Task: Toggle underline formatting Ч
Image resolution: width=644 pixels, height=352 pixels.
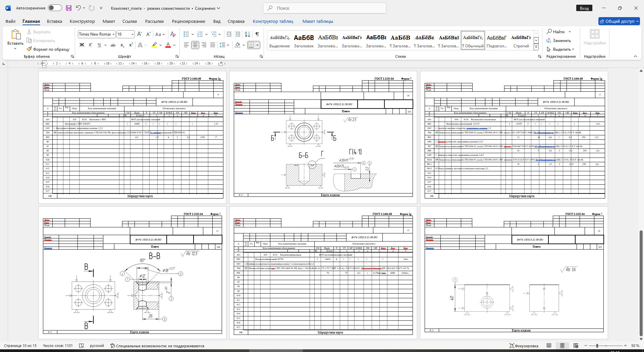Action: [99, 45]
